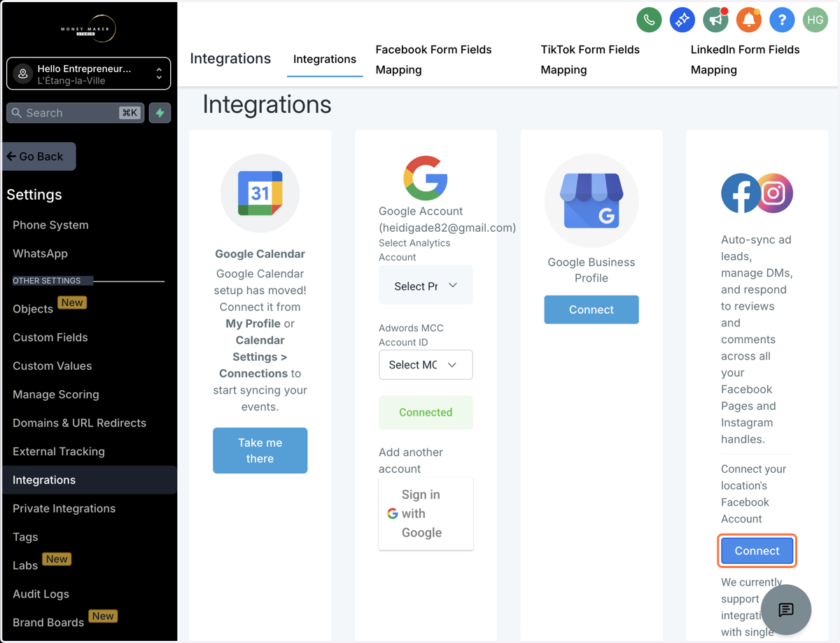The width and height of the screenshot is (840, 643).
Task: Open Facebook Form Fields Mapping tab
Action: point(433,60)
